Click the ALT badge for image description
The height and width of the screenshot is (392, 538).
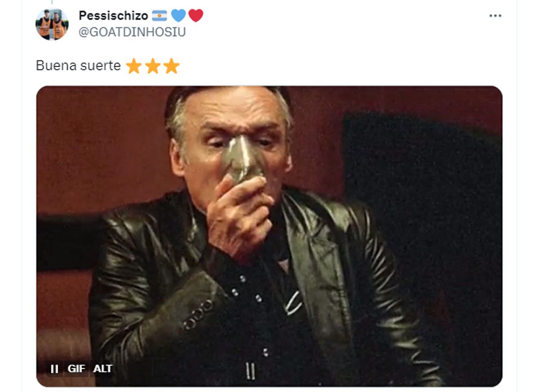pyautogui.click(x=103, y=369)
